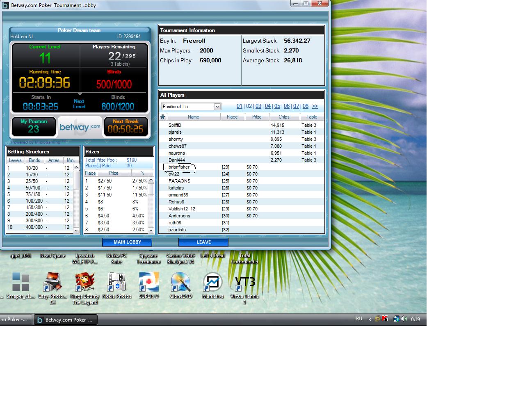Click Prizes list scroll down arrow
The height and width of the screenshot is (420, 525).
pos(151,231)
